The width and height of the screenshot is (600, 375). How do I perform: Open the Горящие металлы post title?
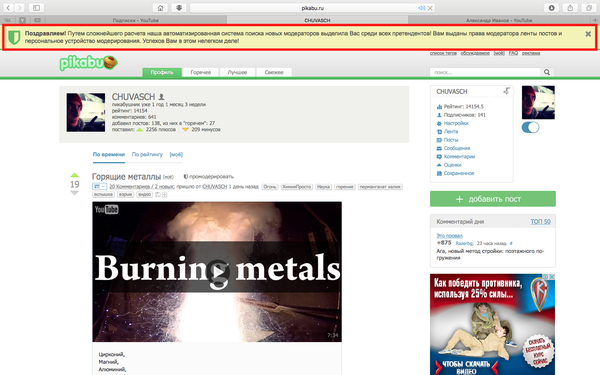(126, 177)
